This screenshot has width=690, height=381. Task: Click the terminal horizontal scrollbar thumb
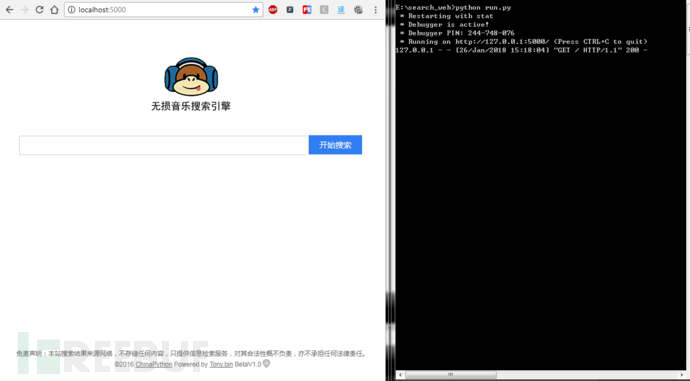click(x=451, y=375)
